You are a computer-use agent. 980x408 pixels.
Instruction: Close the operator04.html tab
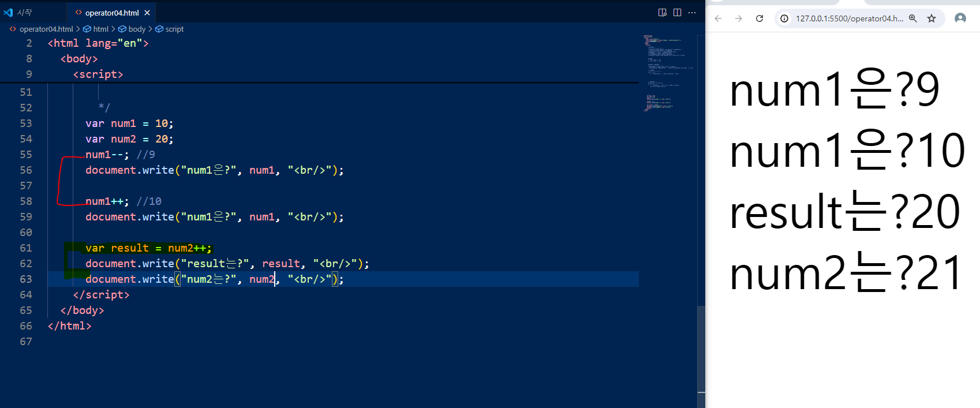(x=147, y=13)
